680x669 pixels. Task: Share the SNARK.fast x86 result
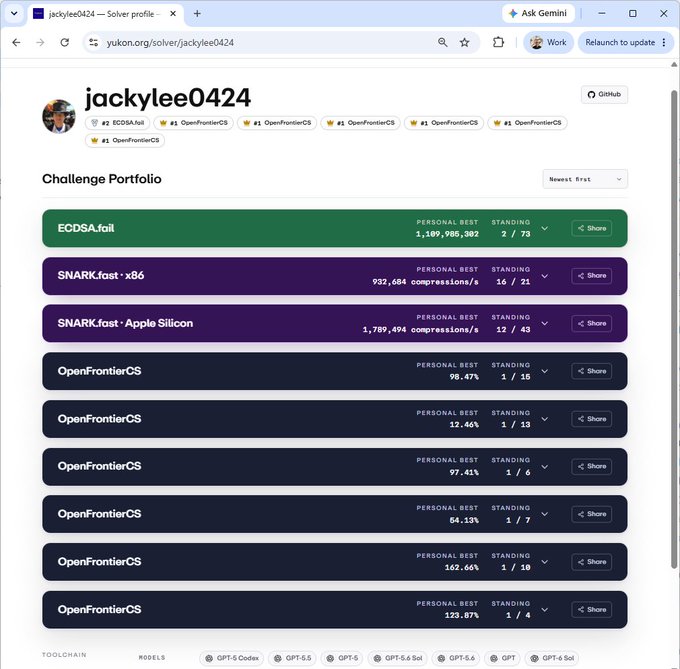592,276
